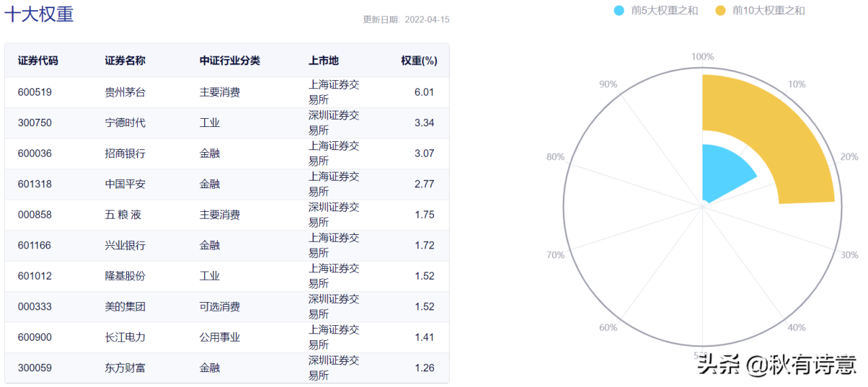Click the stock name 中国平安
Viewport: 868px width, 387px height.
coord(125,184)
